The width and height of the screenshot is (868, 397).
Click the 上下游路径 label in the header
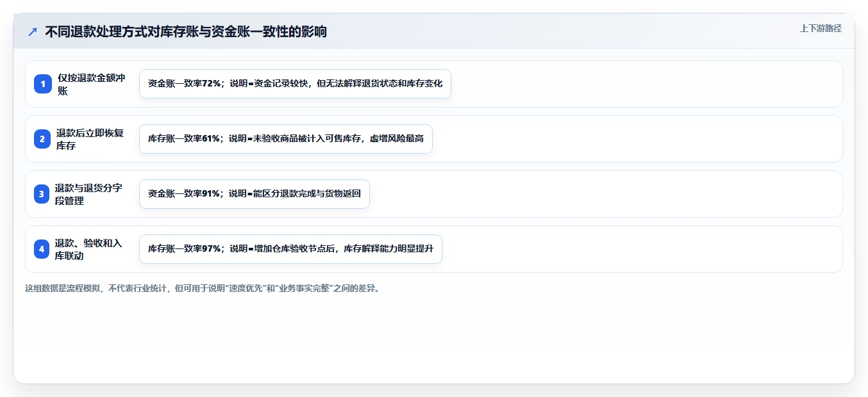click(x=821, y=28)
